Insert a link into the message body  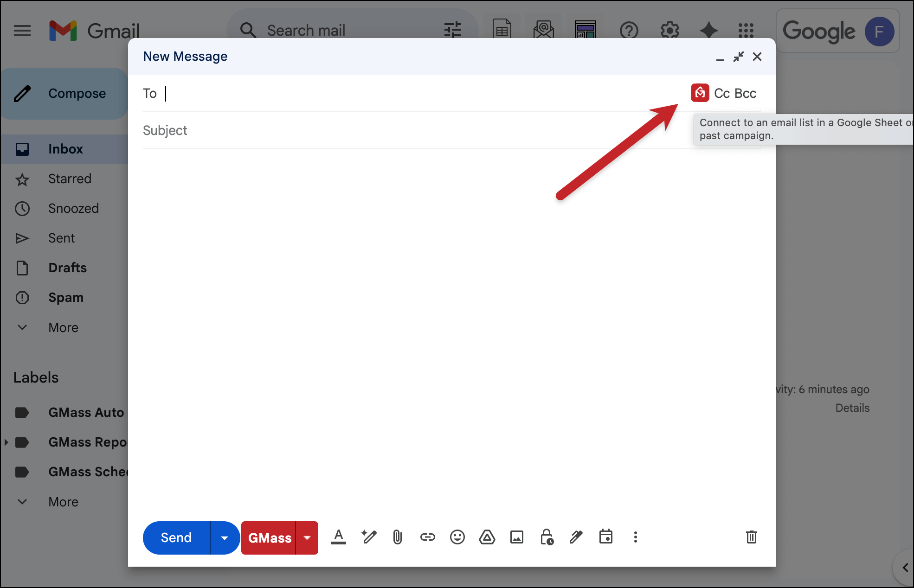427,537
